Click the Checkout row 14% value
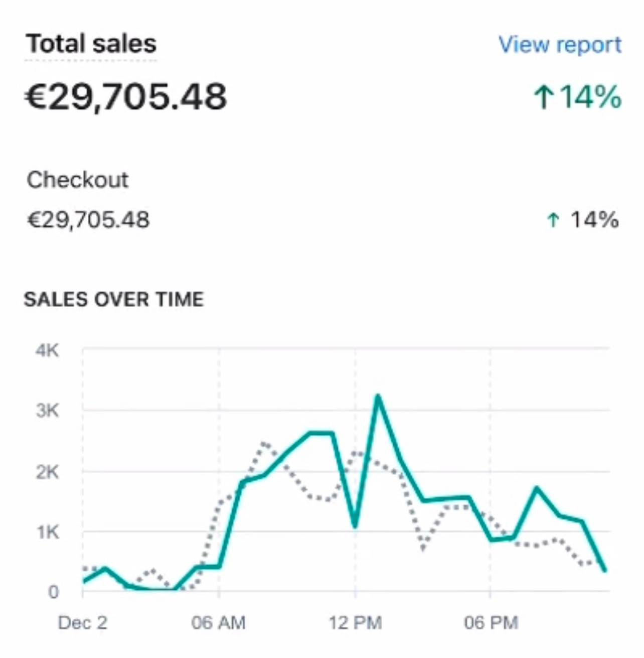Screen dimensions: 644x658 tap(594, 220)
